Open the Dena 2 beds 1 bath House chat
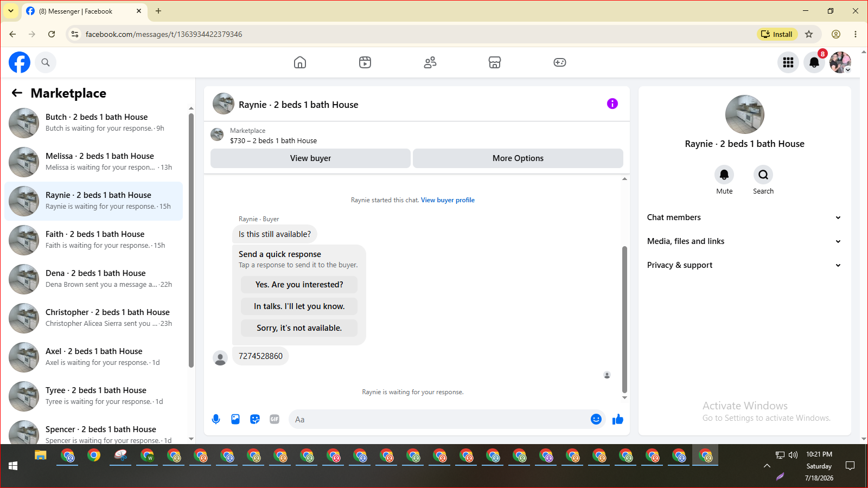Screen dimensions: 868x488 94,279
